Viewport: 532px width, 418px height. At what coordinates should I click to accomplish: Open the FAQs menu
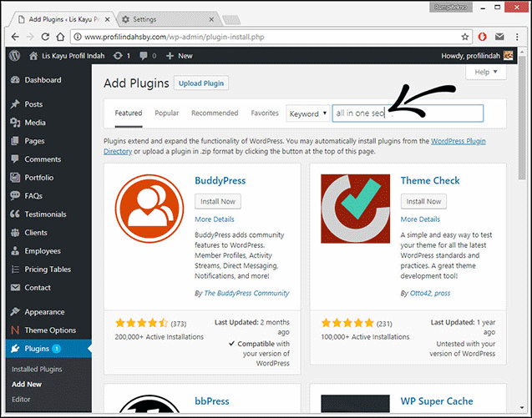tap(33, 195)
